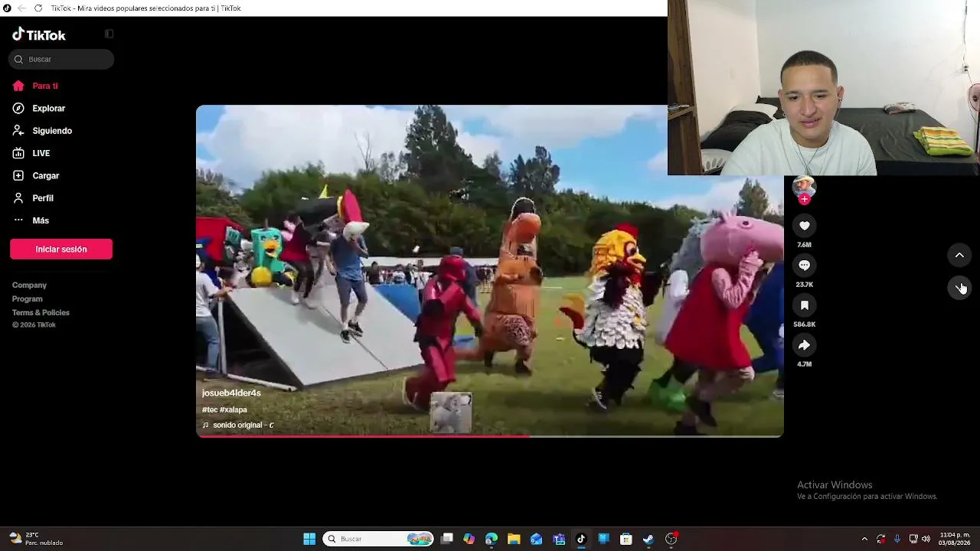This screenshot has height=551, width=980.
Task: Click the TikTok logo in the sidebar
Action: (x=39, y=34)
